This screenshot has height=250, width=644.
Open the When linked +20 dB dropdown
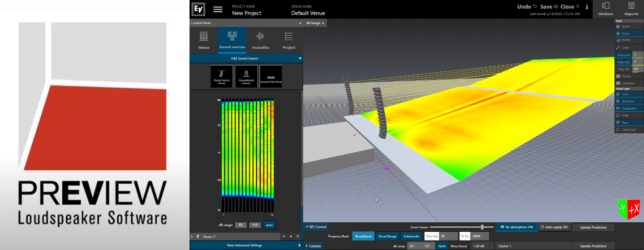[483, 246]
